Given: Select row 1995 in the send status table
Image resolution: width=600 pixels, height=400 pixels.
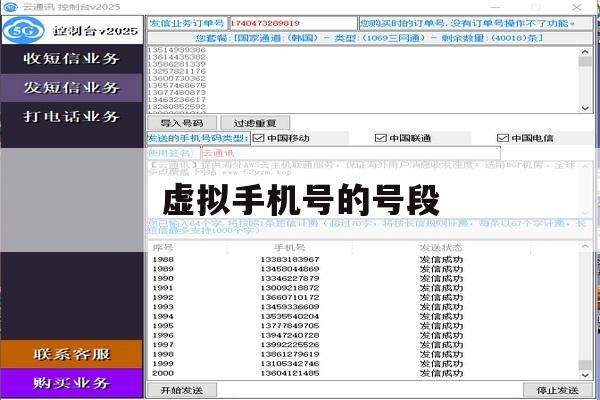Looking at the screenshot, I should pyautogui.click(x=364, y=326).
